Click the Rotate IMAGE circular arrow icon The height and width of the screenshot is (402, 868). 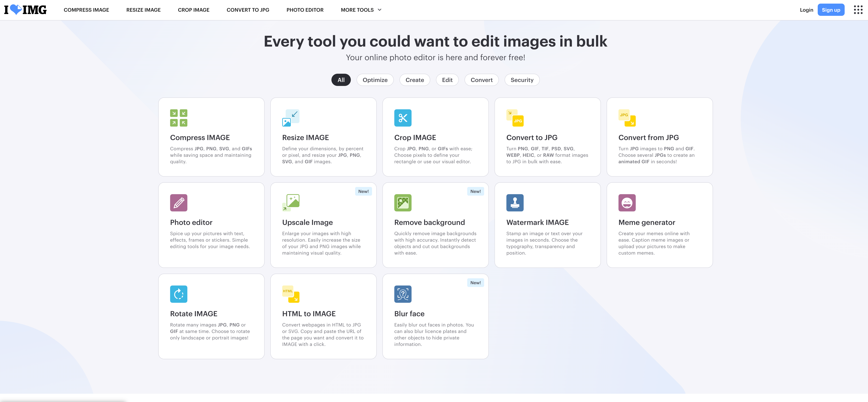click(x=179, y=294)
